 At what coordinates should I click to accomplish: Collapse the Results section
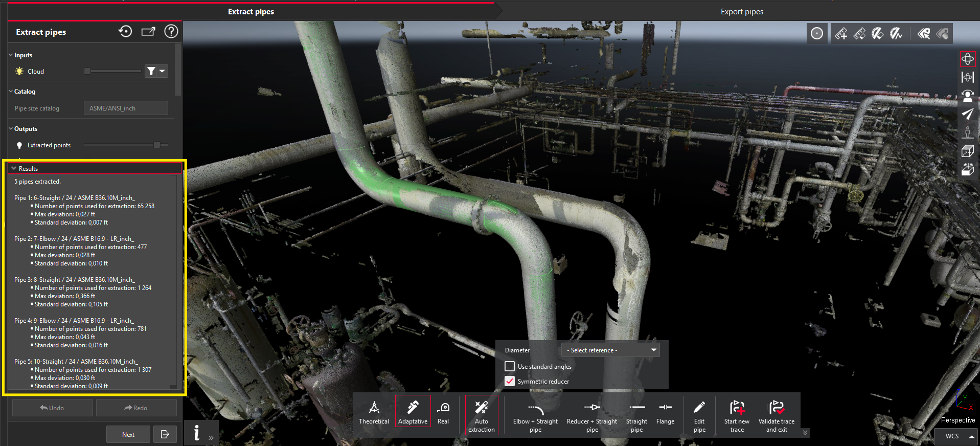(x=14, y=168)
